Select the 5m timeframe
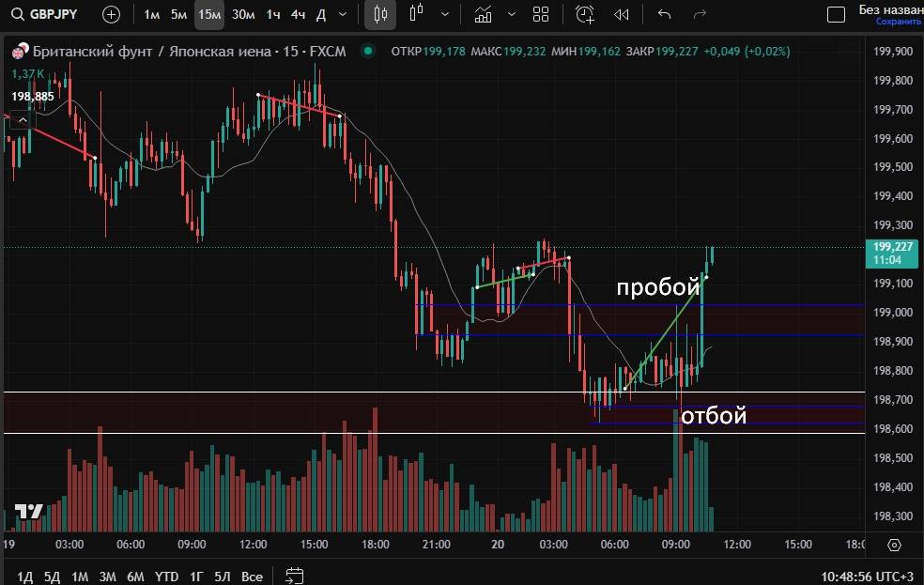Image resolution: width=924 pixels, height=585 pixels. click(178, 14)
